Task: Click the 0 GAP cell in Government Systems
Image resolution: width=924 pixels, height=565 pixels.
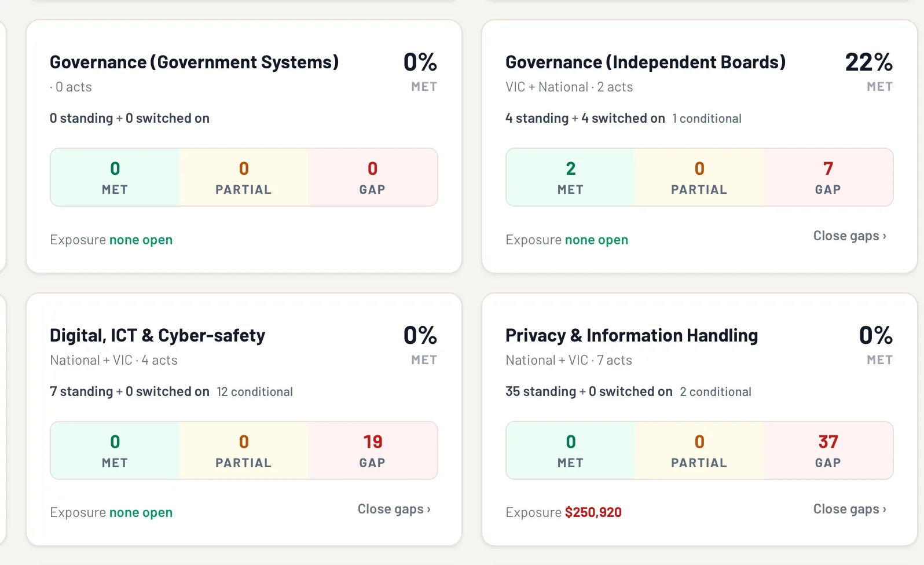Action: (373, 177)
